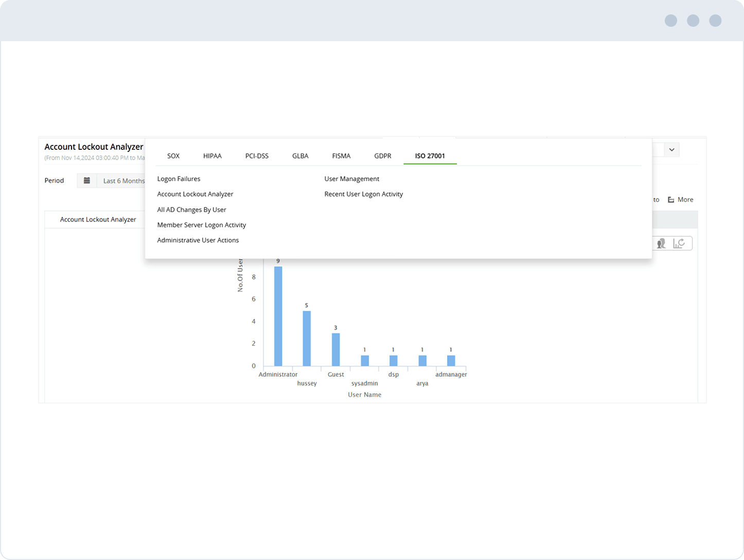Click the arya bar in the chart
Image resolution: width=744 pixels, height=560 pixels.
click(x=422, y=361)
